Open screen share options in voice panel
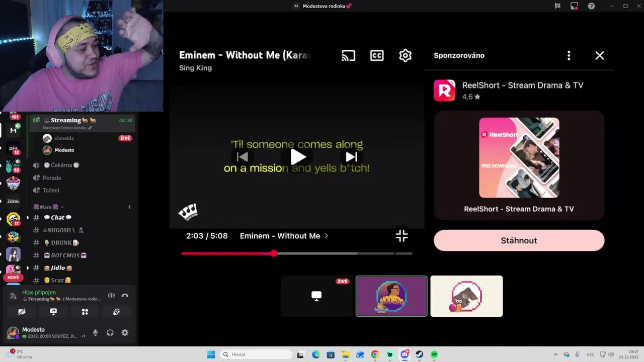The width and height of the screenshot is (644, 362). pos(53,312)
